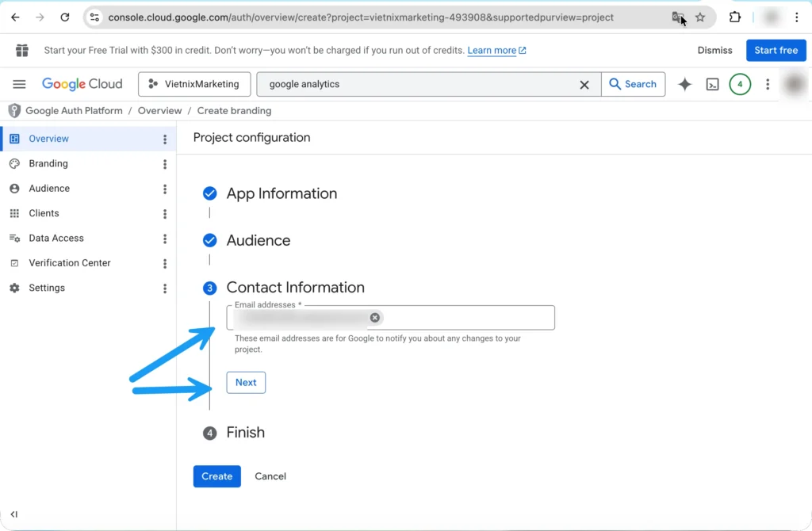
Task: Clear the email address field with X button
Action: coord(375,317)
